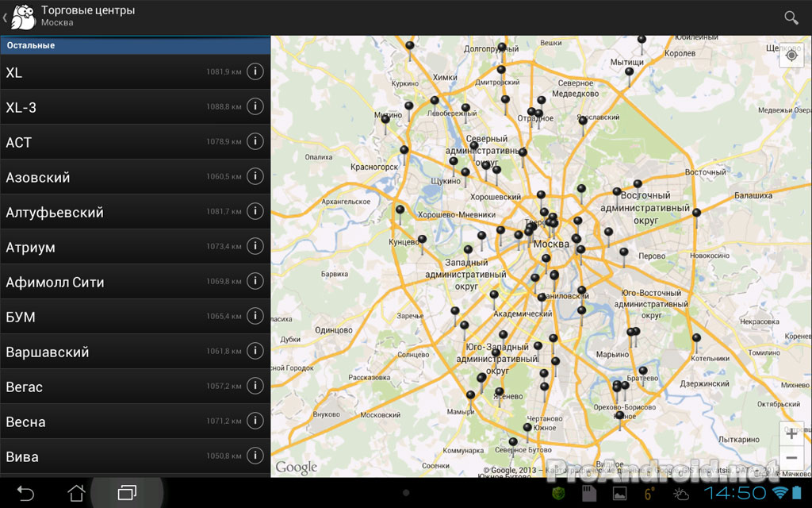
Task: Tap the Android back navigation button
Action: (x=25, y=492)
